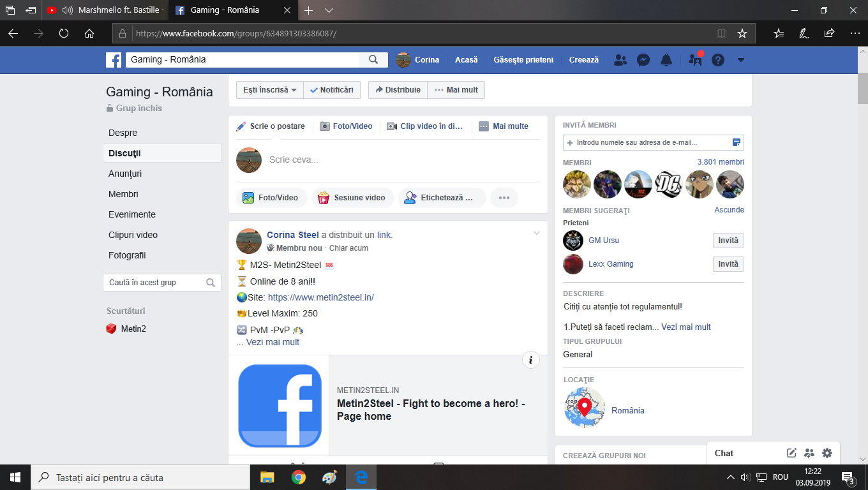Toggle the Reading view icon in address bar
Viewport: 868px width, 490px height.
(721, 33)
